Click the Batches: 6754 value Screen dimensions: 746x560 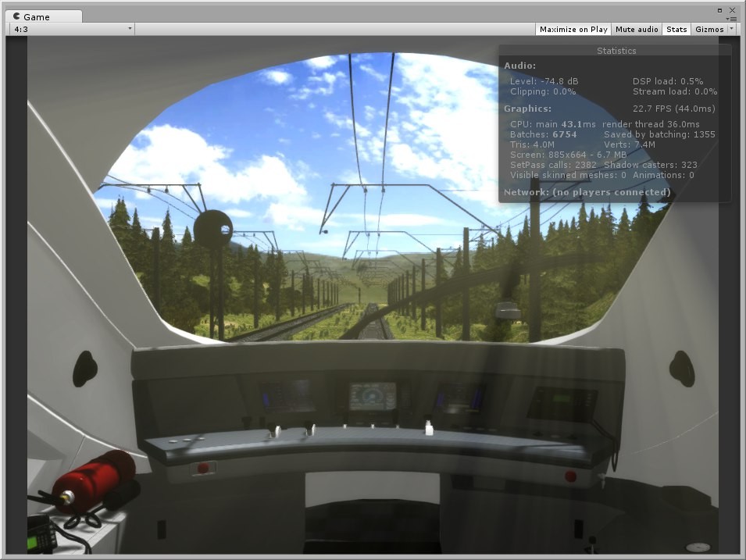543,134
